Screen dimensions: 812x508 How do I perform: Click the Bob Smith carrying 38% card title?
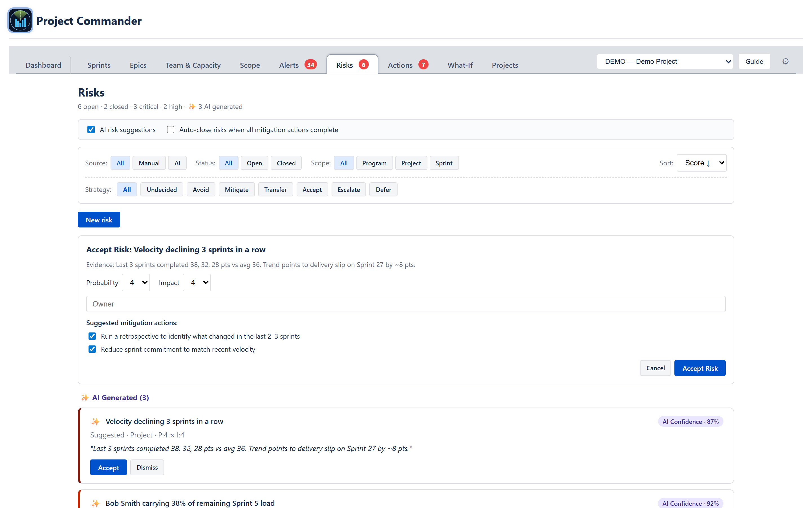[x=190, y=503]
